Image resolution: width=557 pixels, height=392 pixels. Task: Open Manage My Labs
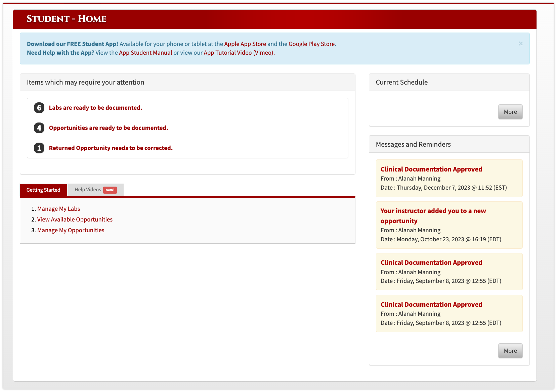coord(58,208)
